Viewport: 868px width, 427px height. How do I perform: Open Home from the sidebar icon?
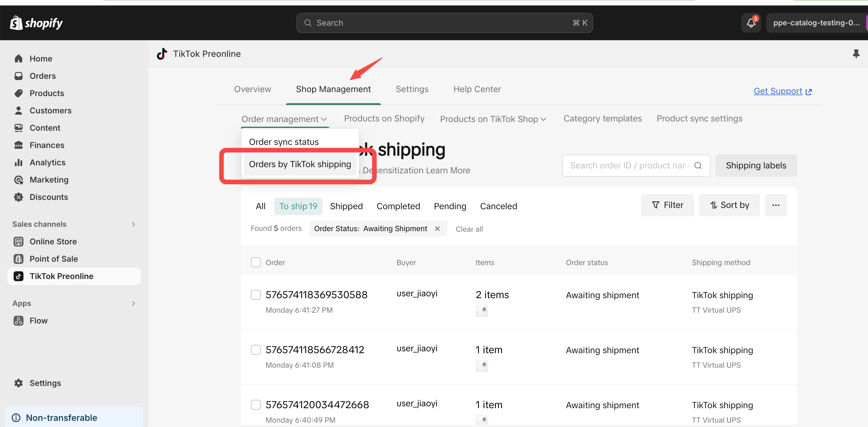click(x=19, y=59)
